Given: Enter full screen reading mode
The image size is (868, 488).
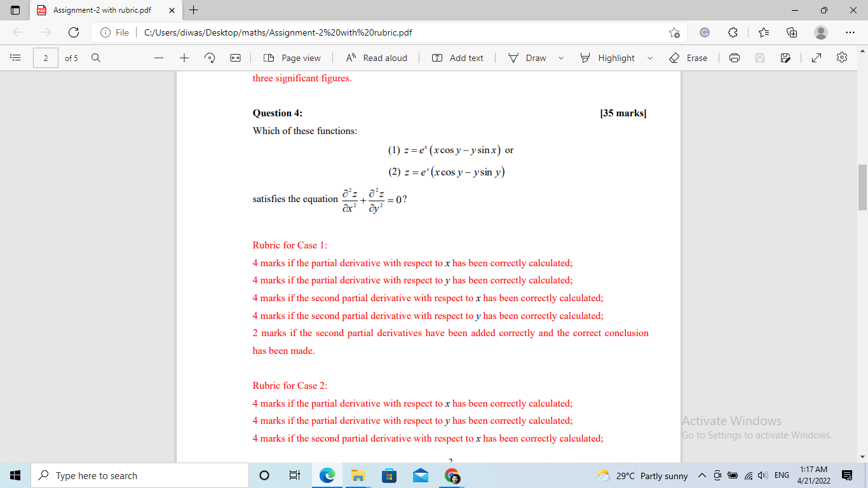Looking at the screenshot, I should point(816,57).
